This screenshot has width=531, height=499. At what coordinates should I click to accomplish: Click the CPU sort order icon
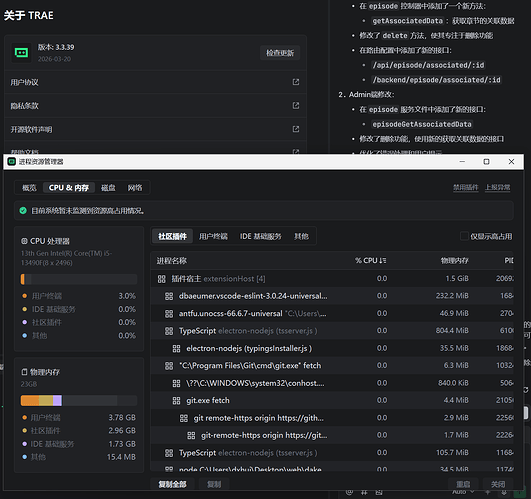383,260
